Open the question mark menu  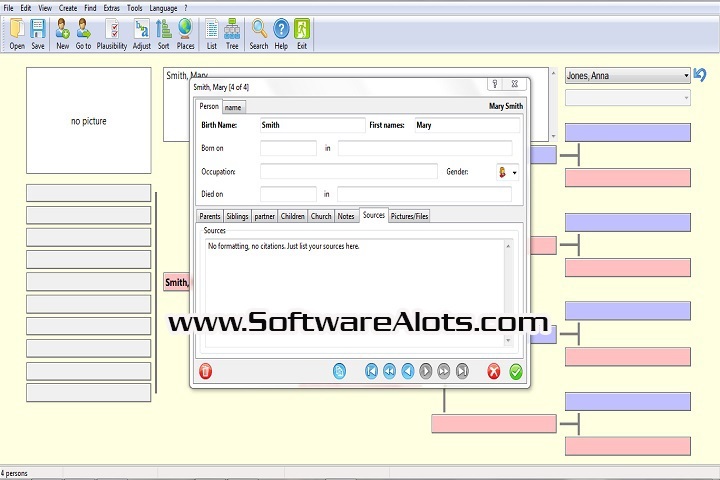tap(186, 8)
